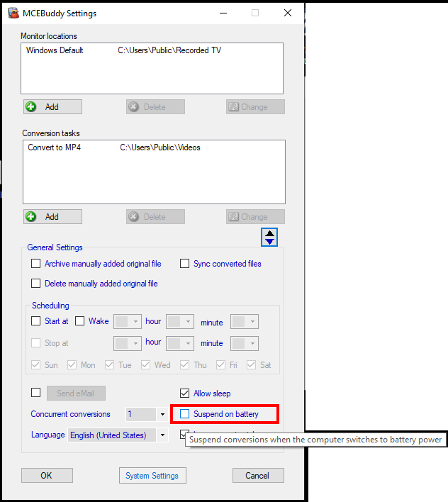Enable the Start at scheduling checkbox
This screenshot has height=502, width=448.
pyautogui.click(x=35, y=321)
